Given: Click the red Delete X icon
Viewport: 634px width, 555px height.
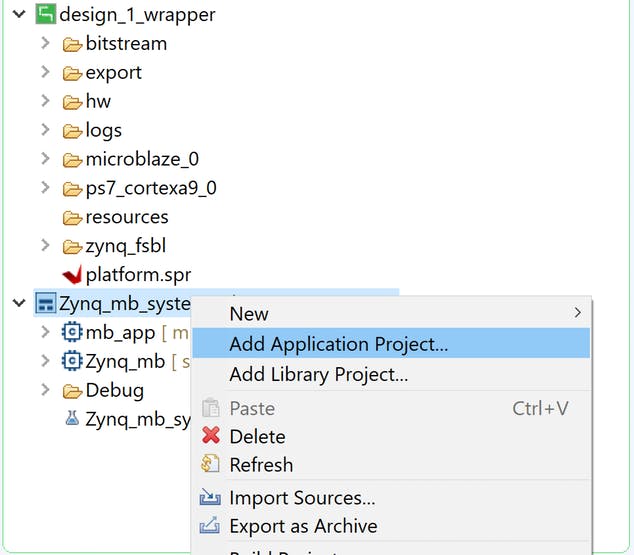Looking at the screenshot, I should [211, 436].
